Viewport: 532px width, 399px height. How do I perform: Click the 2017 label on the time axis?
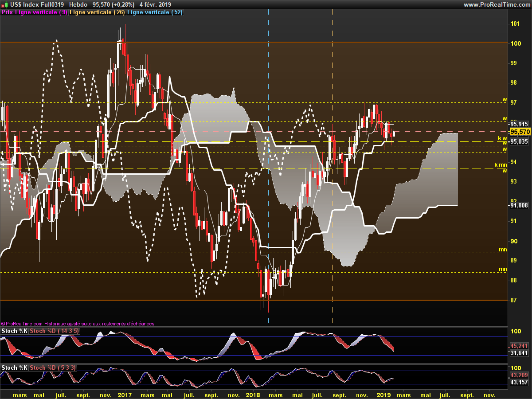[125, 395]
